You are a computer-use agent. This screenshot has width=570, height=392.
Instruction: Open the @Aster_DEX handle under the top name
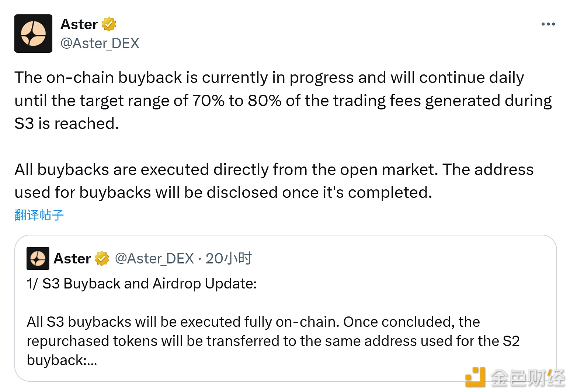point(100,43)
